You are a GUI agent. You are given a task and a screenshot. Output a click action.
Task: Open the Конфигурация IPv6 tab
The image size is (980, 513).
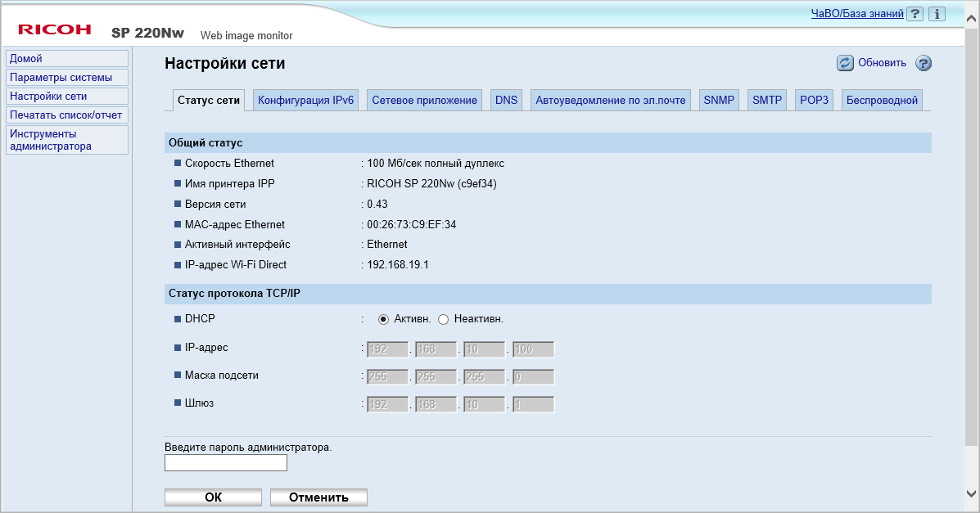click(305, 100)
